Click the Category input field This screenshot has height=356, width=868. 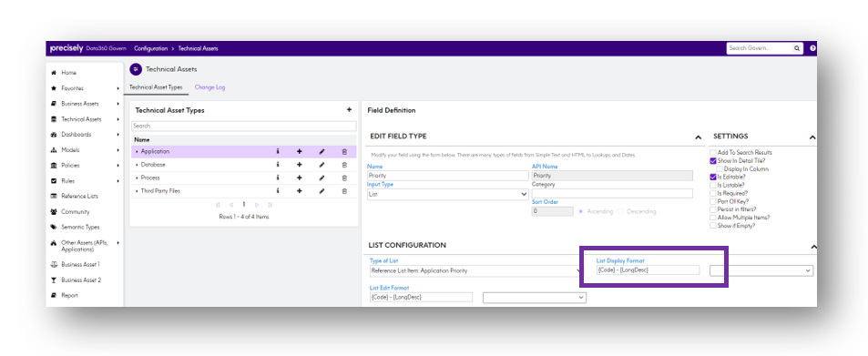(x=612, y=194)
